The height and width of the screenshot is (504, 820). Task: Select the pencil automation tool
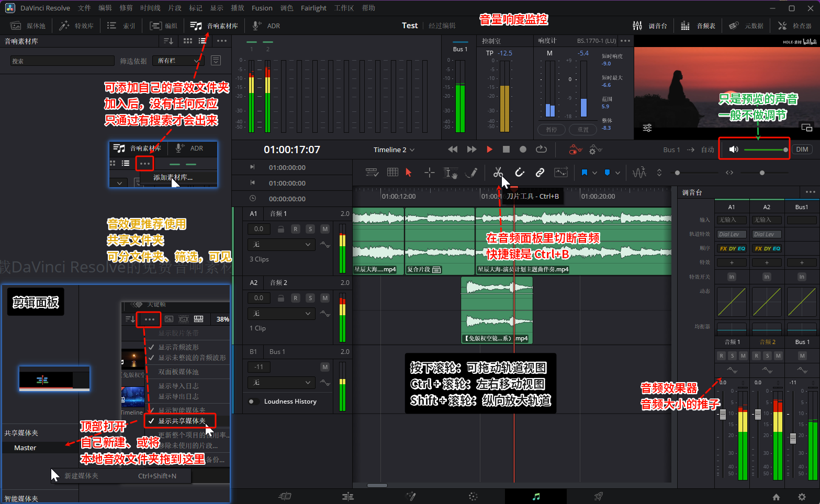click(x=471, y=173)
